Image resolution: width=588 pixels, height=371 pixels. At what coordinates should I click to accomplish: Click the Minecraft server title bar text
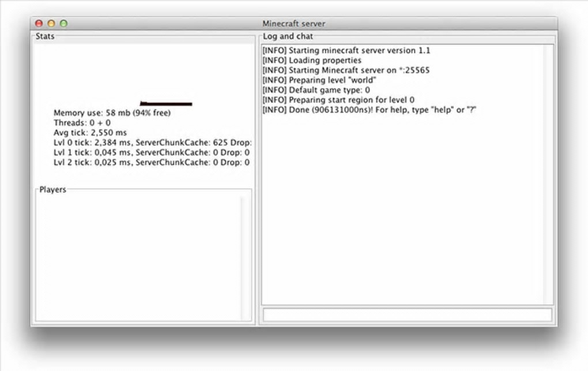293,24
